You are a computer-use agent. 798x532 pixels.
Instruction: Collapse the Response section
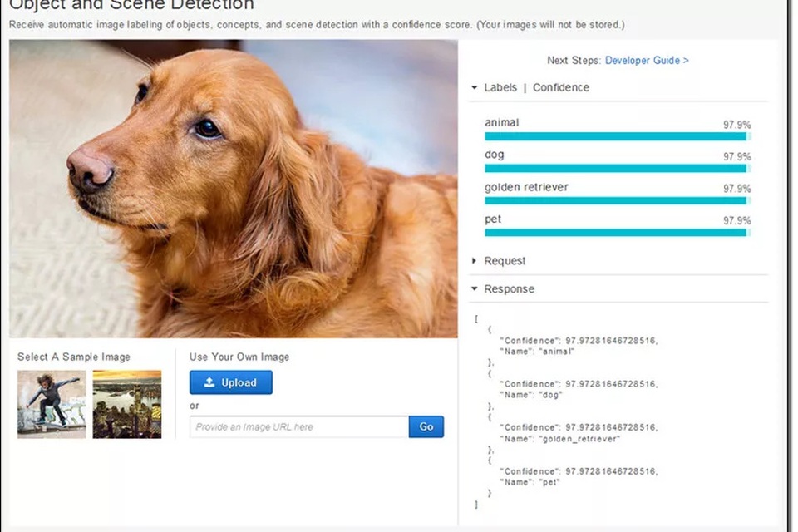click(x=474, y=288)
